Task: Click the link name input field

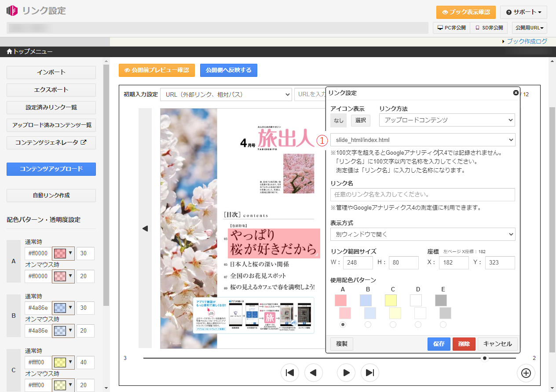Action: 422,194
